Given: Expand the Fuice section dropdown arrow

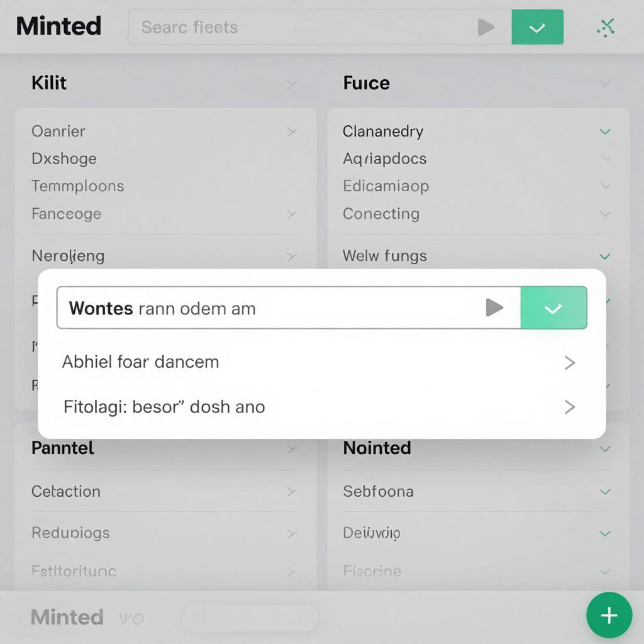Looking at the screenshot, I should 604,83.
